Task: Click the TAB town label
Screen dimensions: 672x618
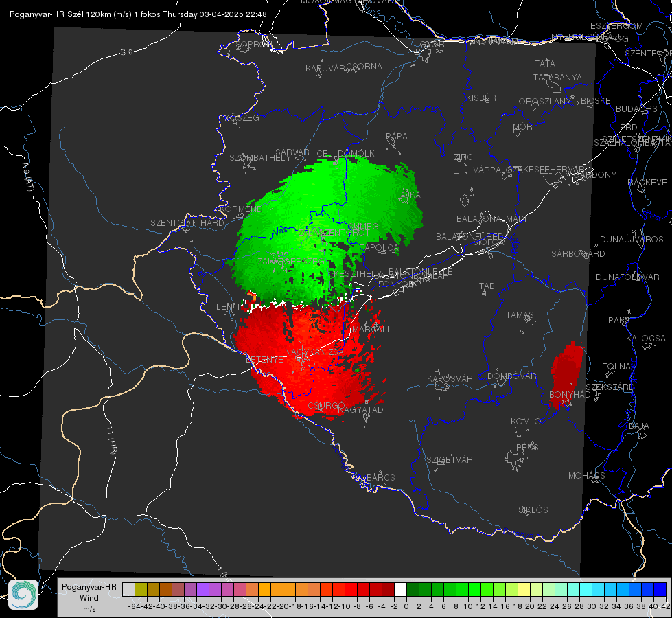Action: point(487,286)
